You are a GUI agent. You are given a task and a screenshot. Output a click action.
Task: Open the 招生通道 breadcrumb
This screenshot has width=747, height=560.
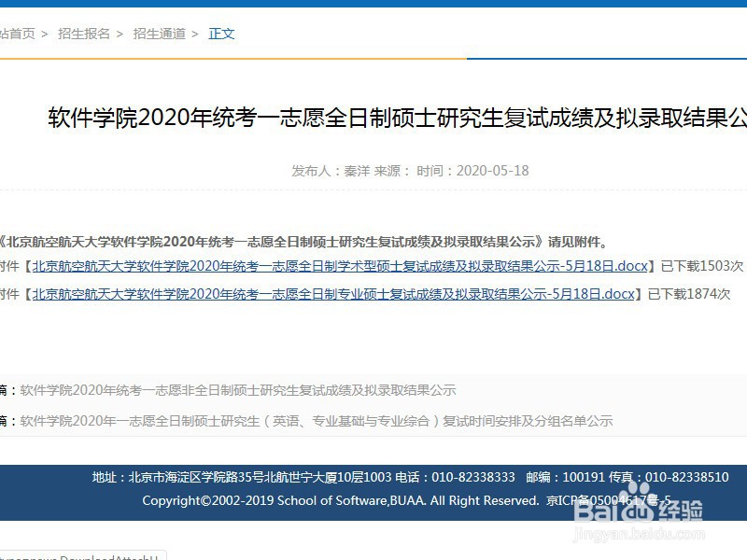pyautogui.click(x=159, y=34)
